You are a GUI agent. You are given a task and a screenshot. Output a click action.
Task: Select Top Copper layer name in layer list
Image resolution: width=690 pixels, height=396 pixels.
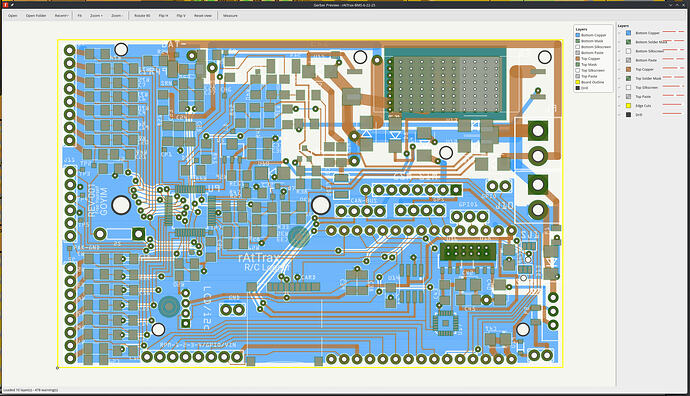point(645,69)
